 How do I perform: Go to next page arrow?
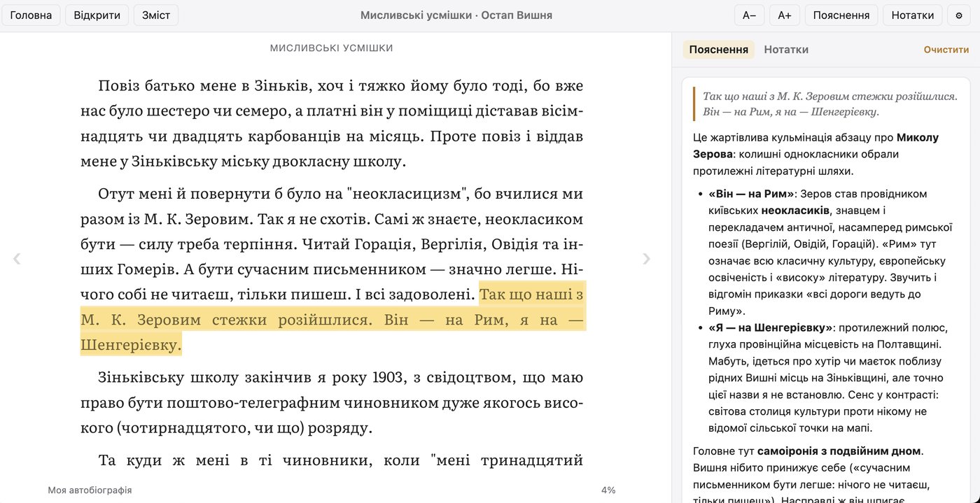[x=647, y=259]
